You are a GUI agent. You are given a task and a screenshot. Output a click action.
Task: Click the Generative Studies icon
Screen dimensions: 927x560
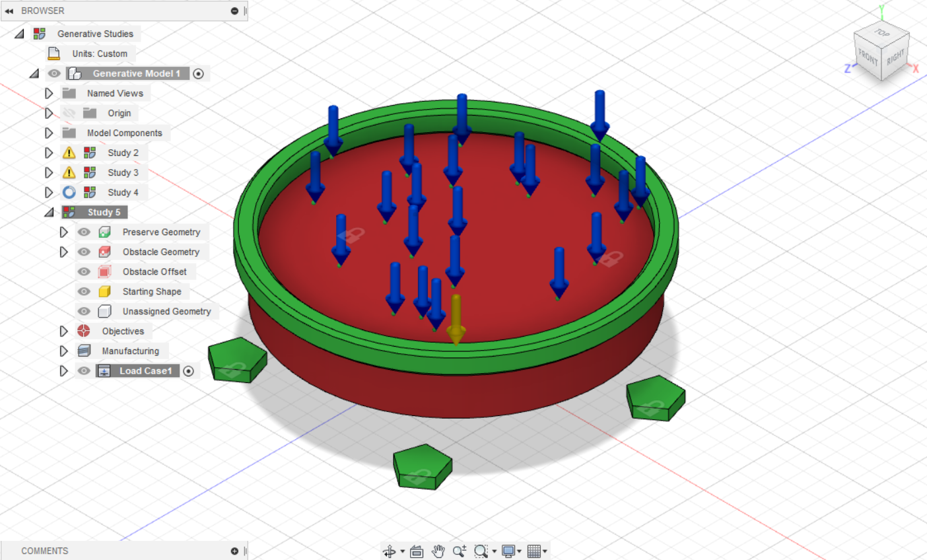40,34
